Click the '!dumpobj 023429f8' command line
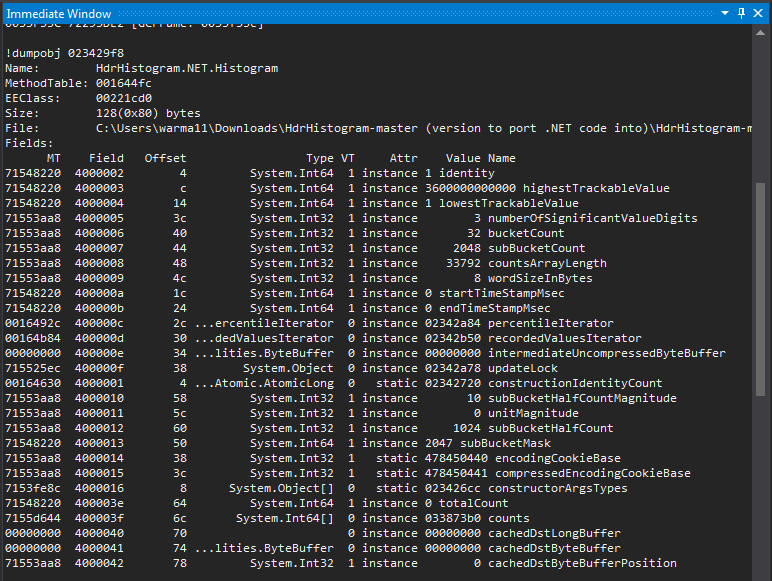Screen dimensions: 772x581 pyautogui.click(x=64, y=53)
